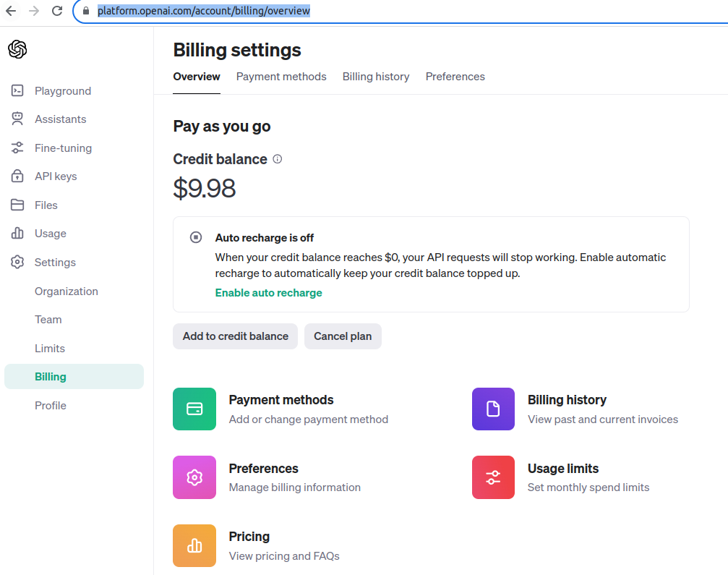Viewport: 728px width, 575px height.
Task: Click "Manage billing information" text
Action: [295, 487]
